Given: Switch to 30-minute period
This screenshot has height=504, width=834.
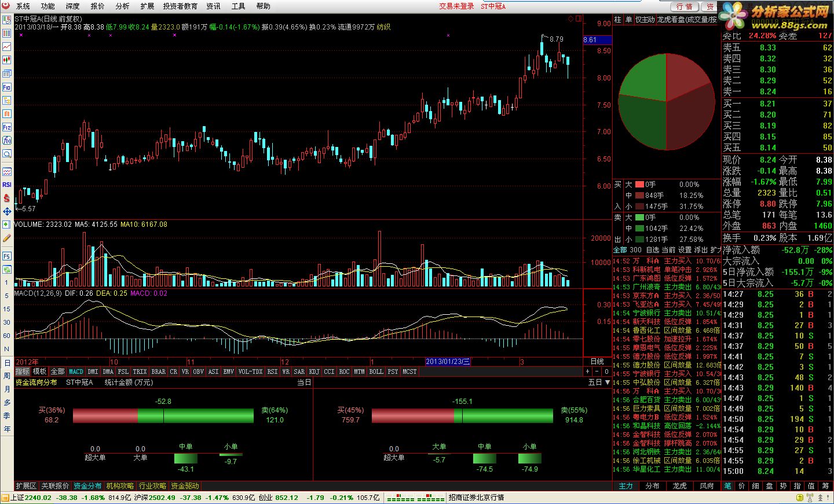Looking at the screenshot, I should coord(7,322).
